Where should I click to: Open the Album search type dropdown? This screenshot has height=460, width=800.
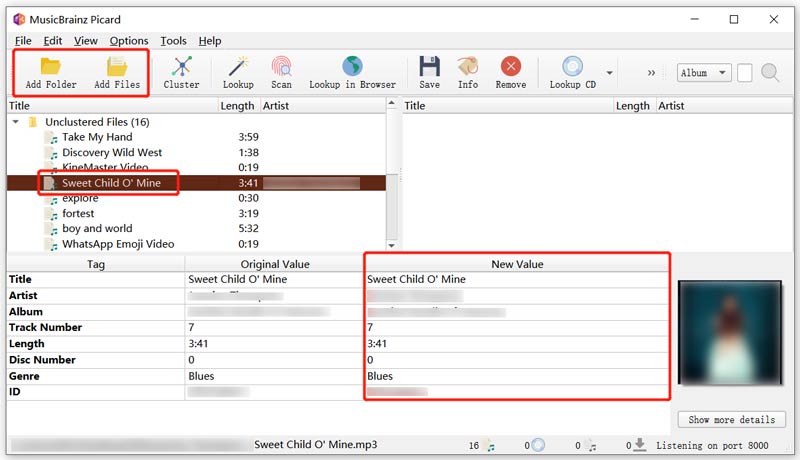click(x=704, y=73)
